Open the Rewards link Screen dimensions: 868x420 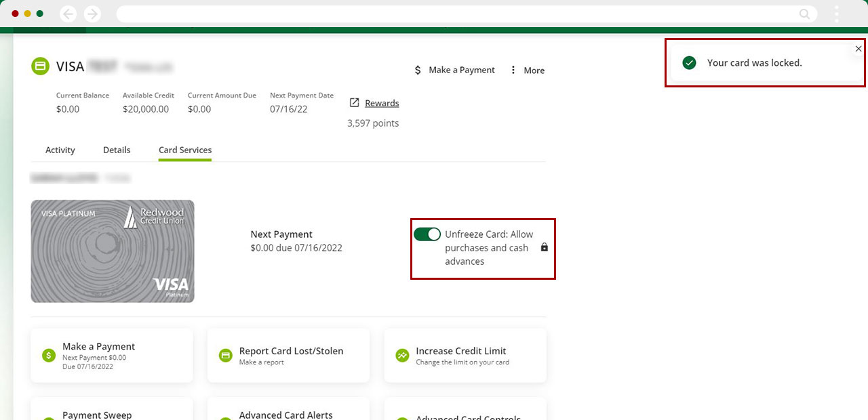tap(382, 103)
